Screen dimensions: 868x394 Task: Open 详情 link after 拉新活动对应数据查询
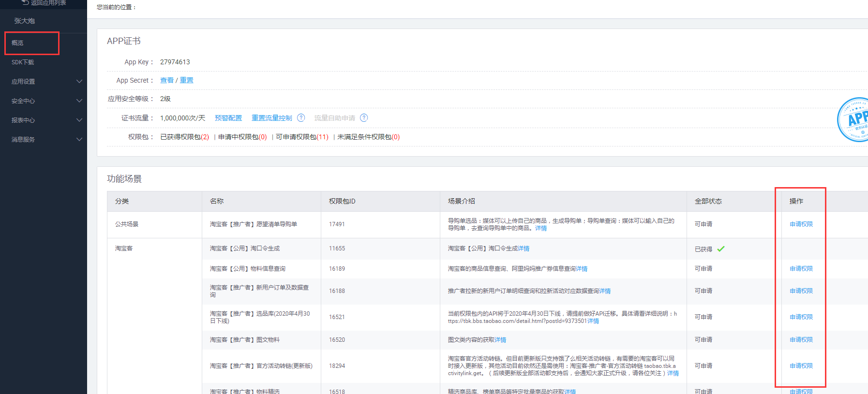point(605,291)
